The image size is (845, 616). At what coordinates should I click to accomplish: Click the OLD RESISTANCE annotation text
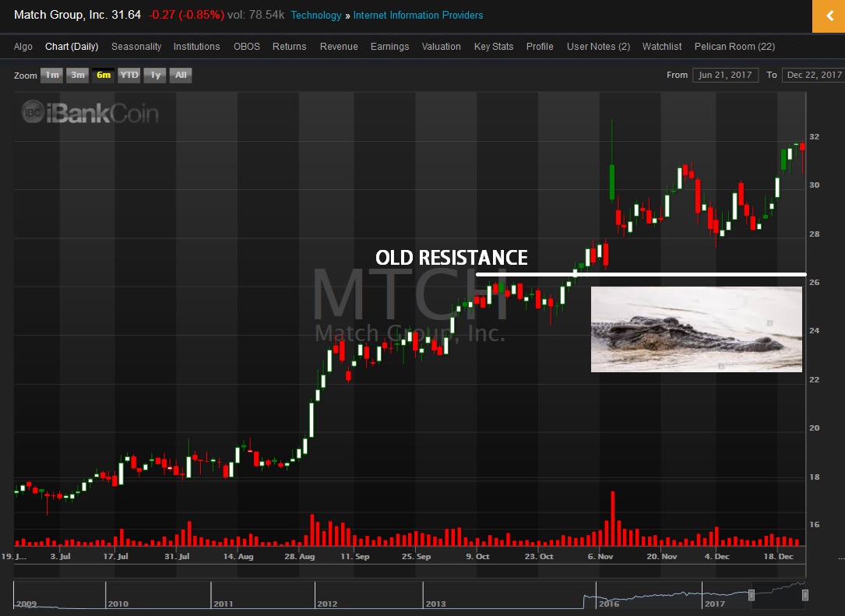click(452, 258)
